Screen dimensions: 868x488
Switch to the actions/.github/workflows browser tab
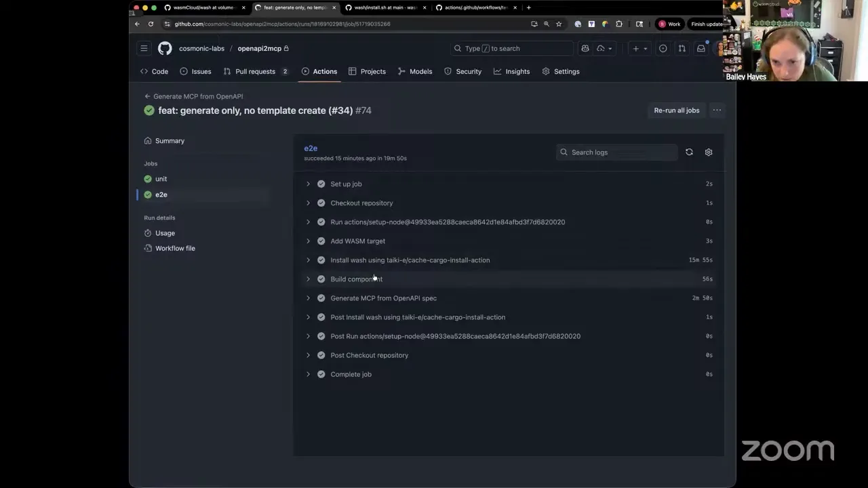(x=475, y=7)
